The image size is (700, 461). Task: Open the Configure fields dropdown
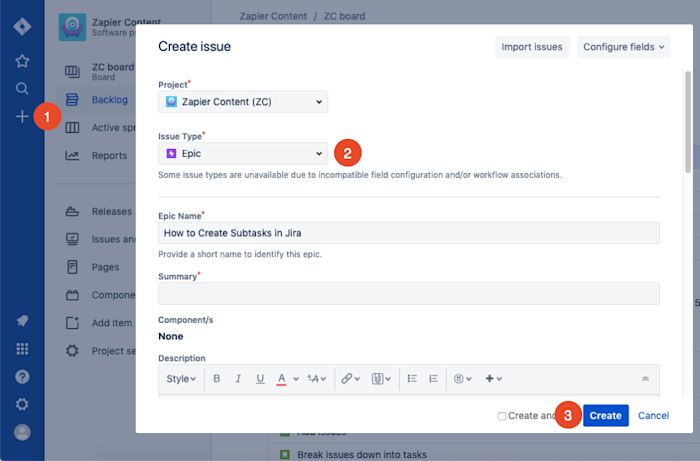tap(624, 47)
